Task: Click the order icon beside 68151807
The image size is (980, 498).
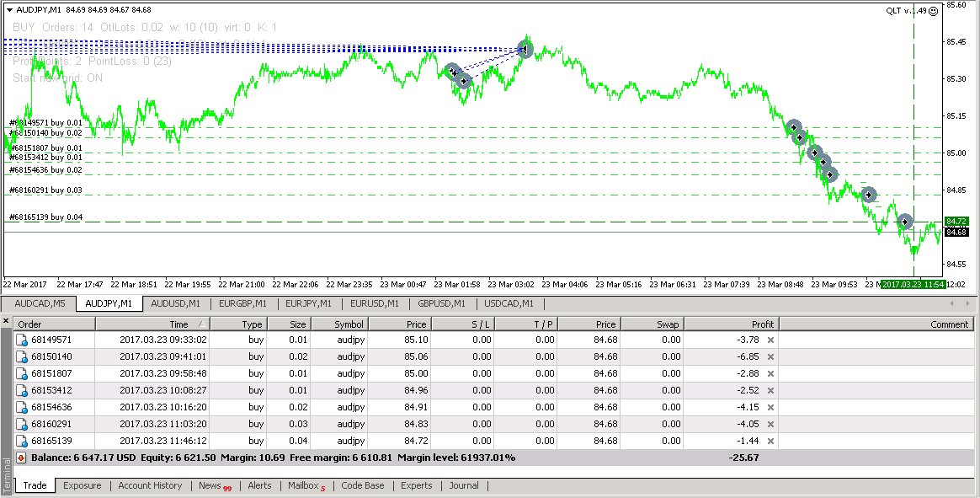Action: pos(22,373)
